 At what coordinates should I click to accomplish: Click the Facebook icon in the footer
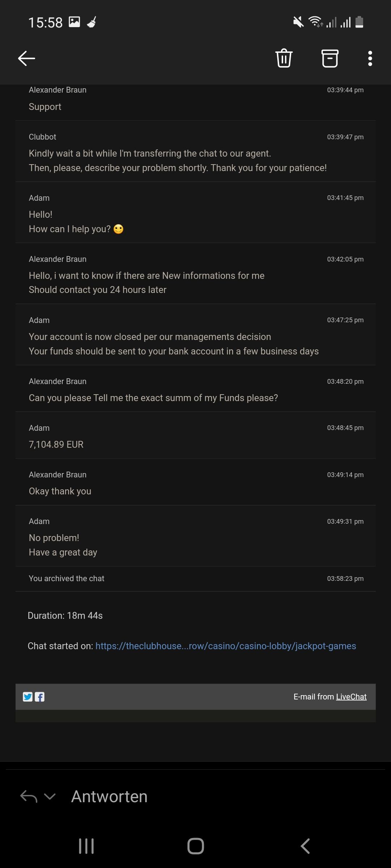tap(39, 697)
